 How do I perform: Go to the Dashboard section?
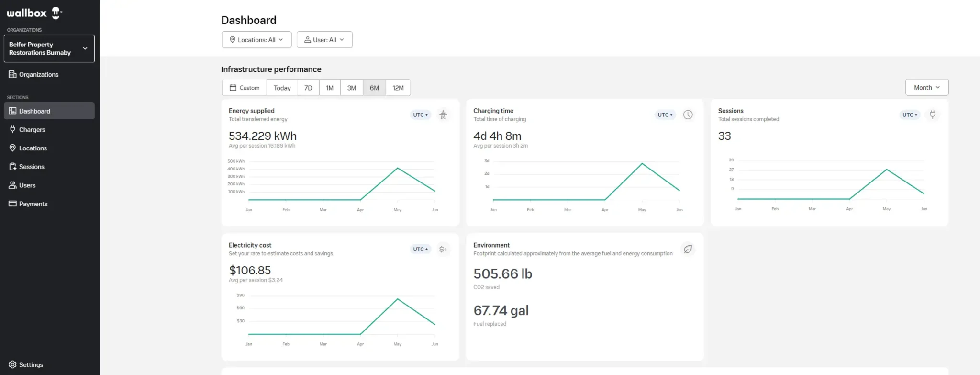(x=49, y=111)
